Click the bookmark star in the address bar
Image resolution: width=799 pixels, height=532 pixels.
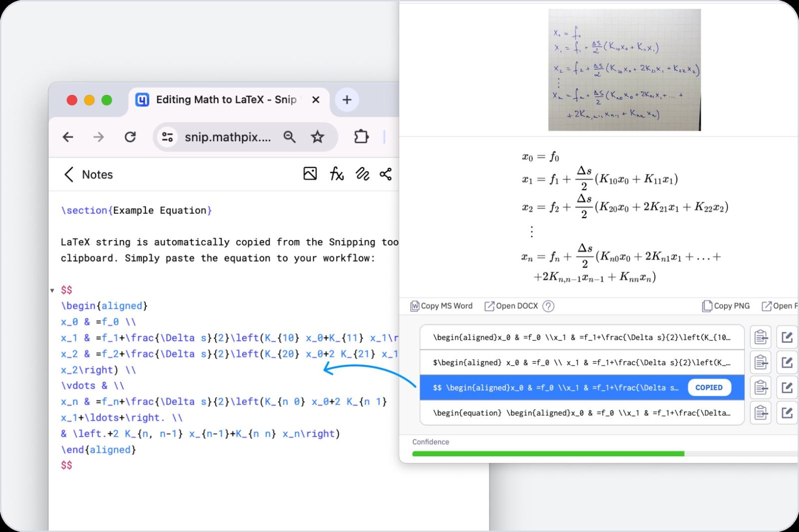pyautogui.click(x=318, y=136)
